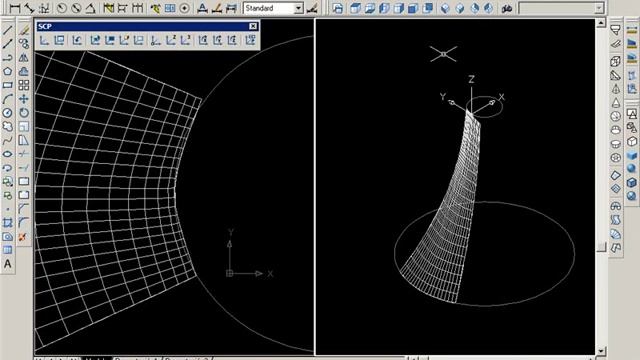Select the Line draw tool
The width and height of the screenshot is (640, 360).
(x=7, y=30)
